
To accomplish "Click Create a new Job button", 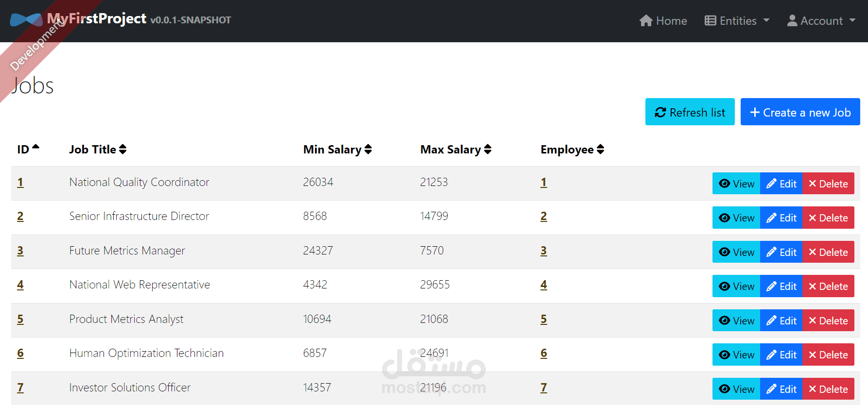I will (x=800, y=112).
